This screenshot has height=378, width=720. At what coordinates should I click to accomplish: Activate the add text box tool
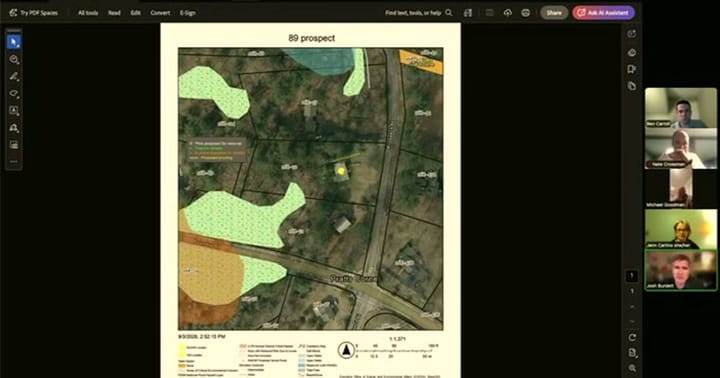coord(14,110)
